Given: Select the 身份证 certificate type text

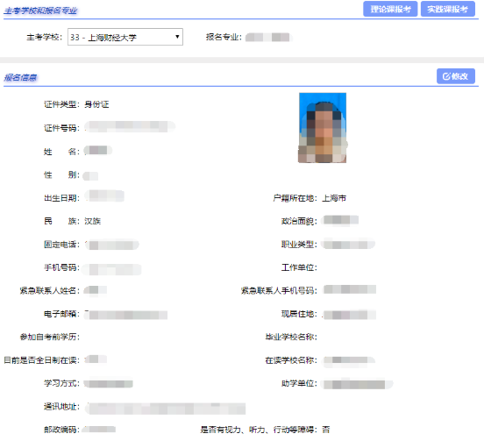Looking at the screenshot, I should (x=96, y=104).
